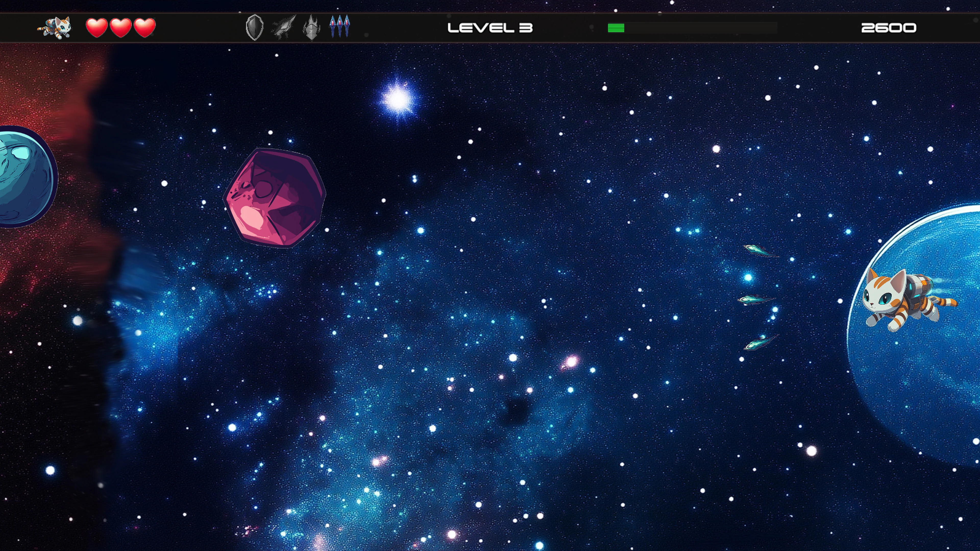
Task: Click the knight helmet power-up icon
Action: click(x=312, y=27)
